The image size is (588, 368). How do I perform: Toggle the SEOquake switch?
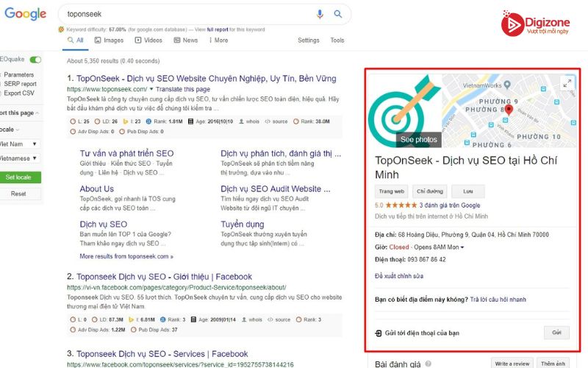(x=35, y=60)
